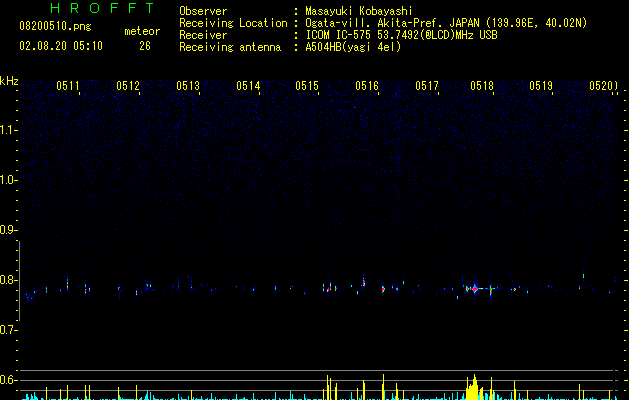629x400 pixels.
Task: Click the 0.8 kHz axis label
Action: point(9,280)
